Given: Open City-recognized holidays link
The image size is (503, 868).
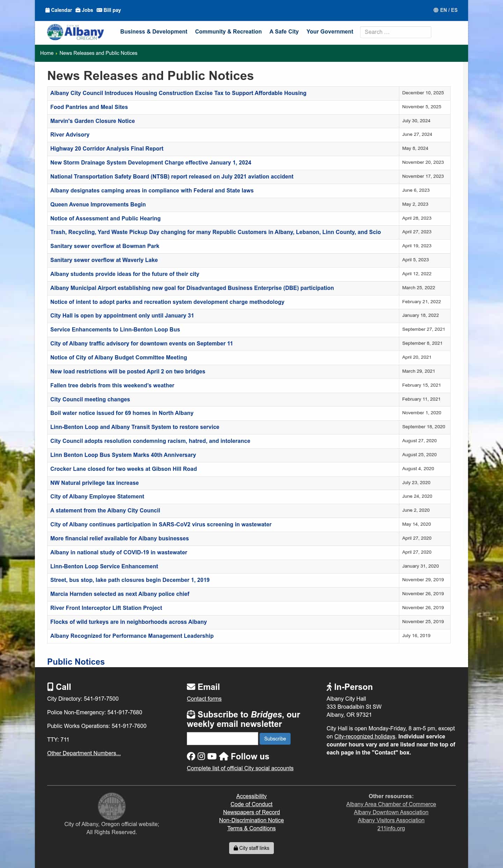Looking at the screenshot, I should 365,736.
